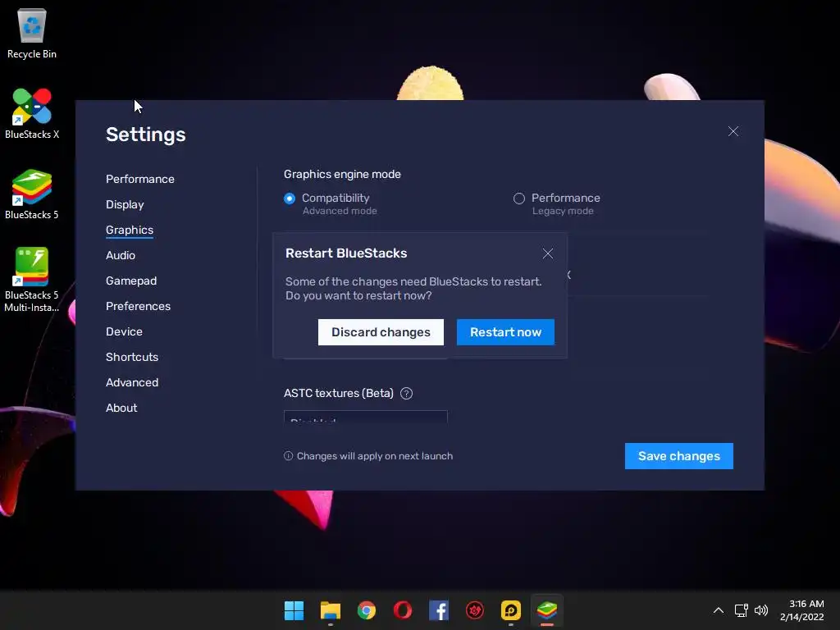Open Windows Start menu
The height and width of the screenshot is (630, 840).
point(294,610)
